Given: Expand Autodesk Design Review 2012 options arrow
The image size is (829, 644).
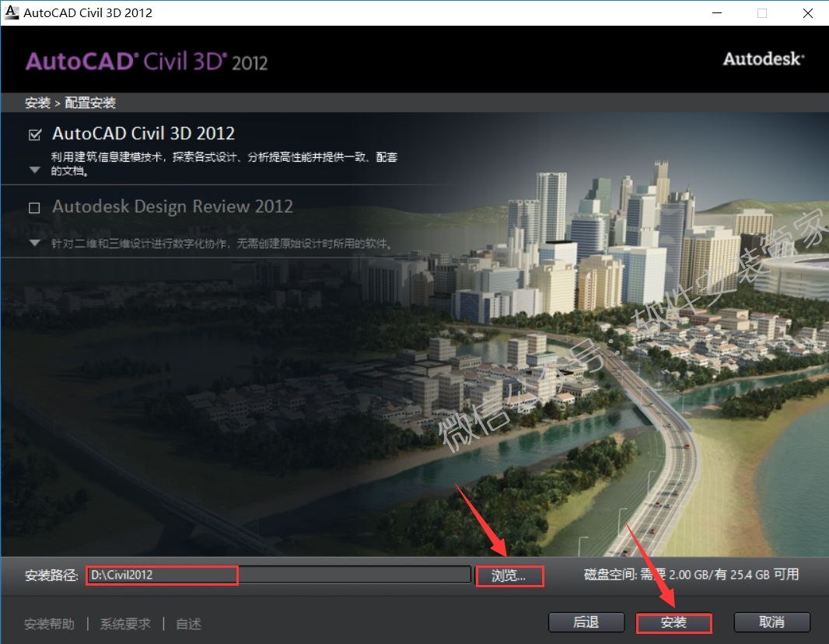Looking at the screenshot, I should point(34,243).
